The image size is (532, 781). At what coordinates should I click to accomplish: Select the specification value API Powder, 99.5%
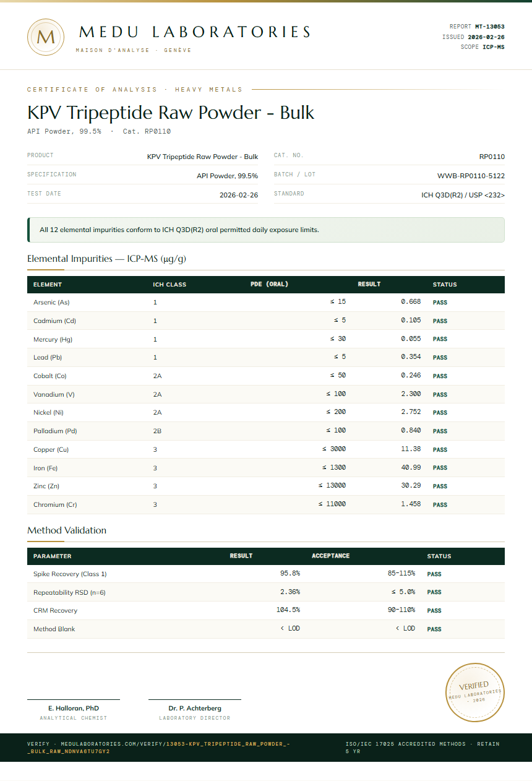pos(227,176)
